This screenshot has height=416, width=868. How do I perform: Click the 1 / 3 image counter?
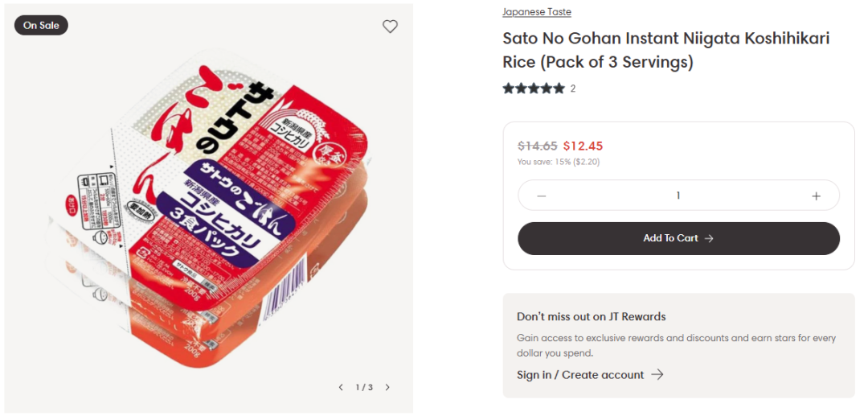coord(364,388)
